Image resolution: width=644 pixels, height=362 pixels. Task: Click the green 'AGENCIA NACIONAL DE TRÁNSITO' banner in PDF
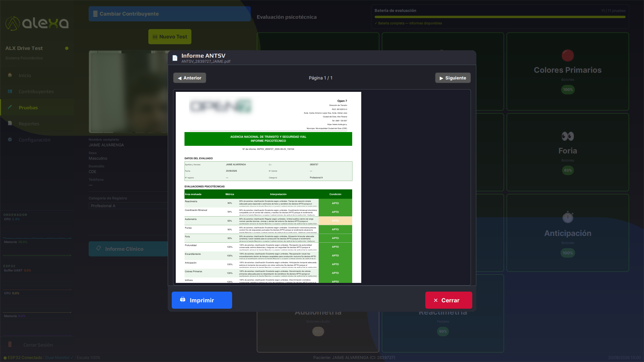(x=268, y=139)
